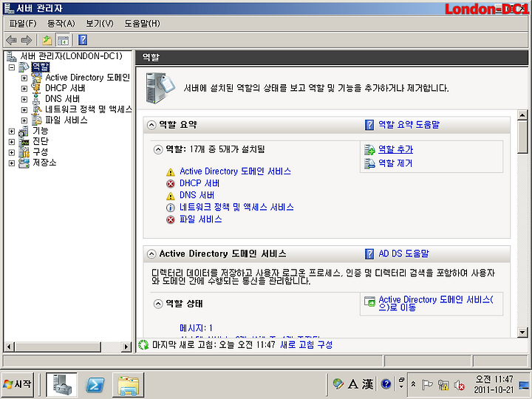
Task: Click the 역할 제거 icon
Action: pos(369,163)
